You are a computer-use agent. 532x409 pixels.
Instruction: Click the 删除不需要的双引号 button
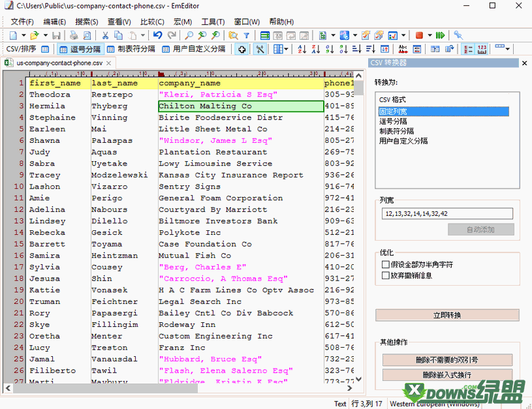pyautogui.click(x=447, y=360)
